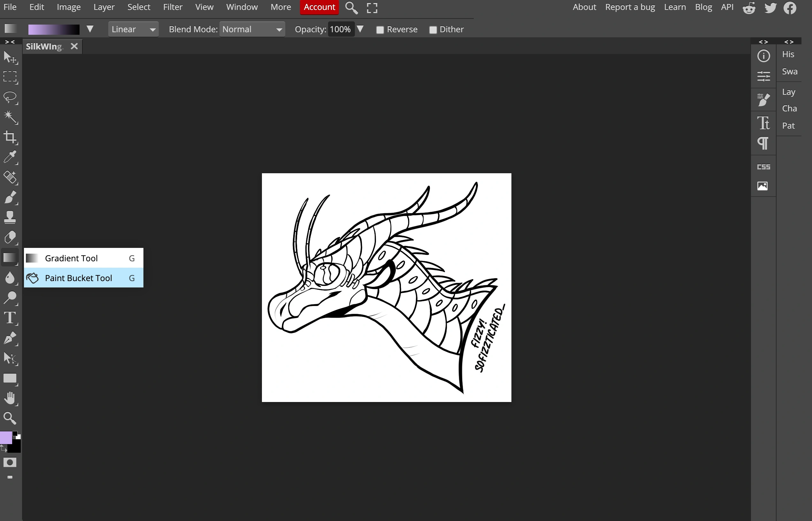Select the Eraser tool
This screenshot has width=812, height=521.
pyautogui.click(x=10, y=237)
